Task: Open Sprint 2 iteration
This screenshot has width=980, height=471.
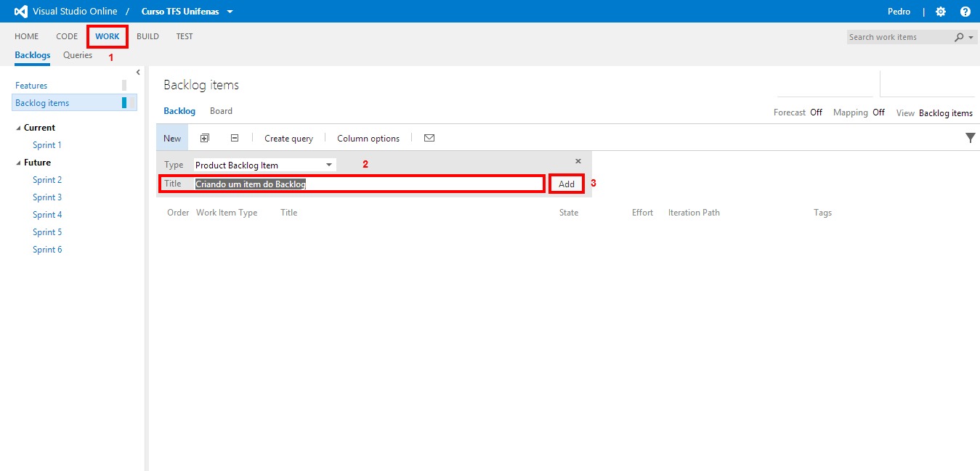Action: (47, 180)
